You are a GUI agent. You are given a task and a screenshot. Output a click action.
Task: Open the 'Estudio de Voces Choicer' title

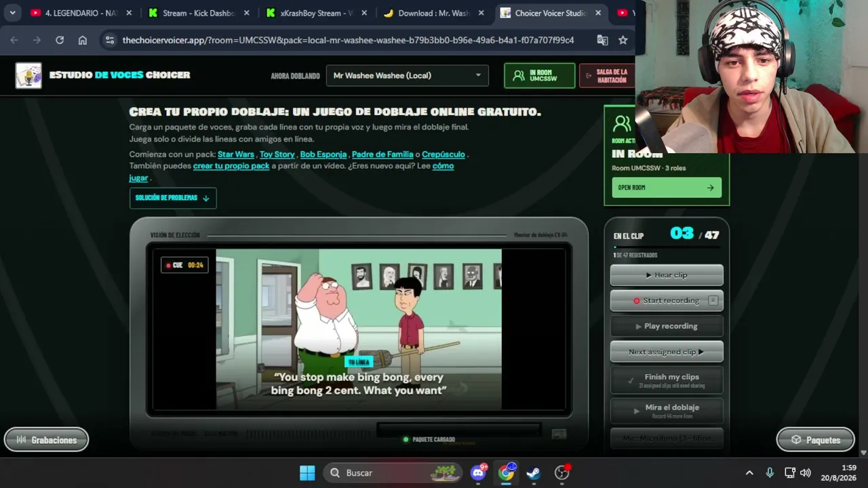(x=119, y=75)
